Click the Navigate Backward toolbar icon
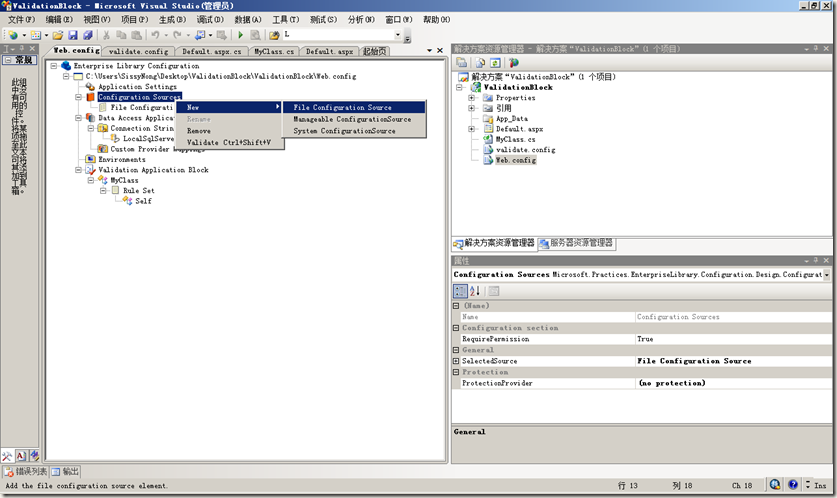 200,35
